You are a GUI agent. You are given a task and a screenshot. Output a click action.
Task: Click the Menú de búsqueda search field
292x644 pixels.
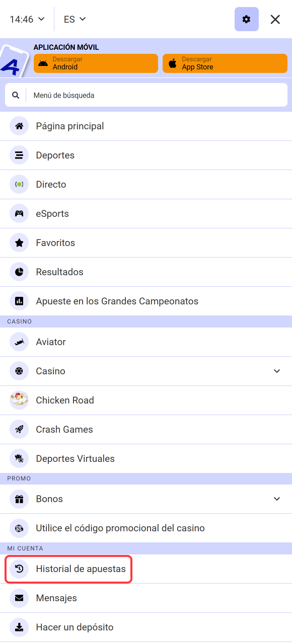(x=146, y=94)
